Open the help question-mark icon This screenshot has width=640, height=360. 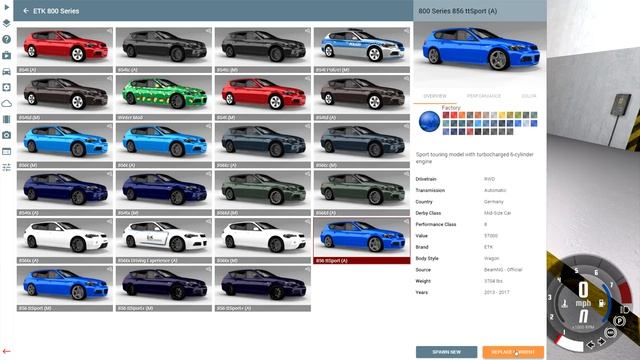(x=7, y=39)
